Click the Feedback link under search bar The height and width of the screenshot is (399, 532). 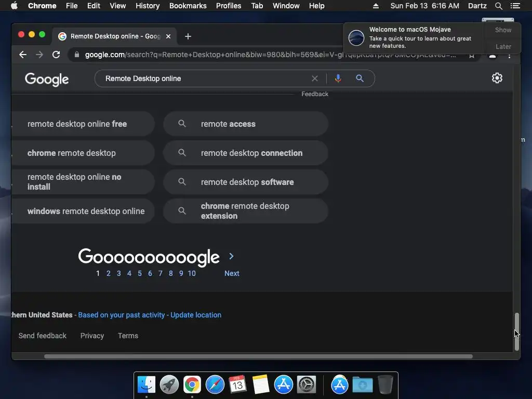coord(314,94)
